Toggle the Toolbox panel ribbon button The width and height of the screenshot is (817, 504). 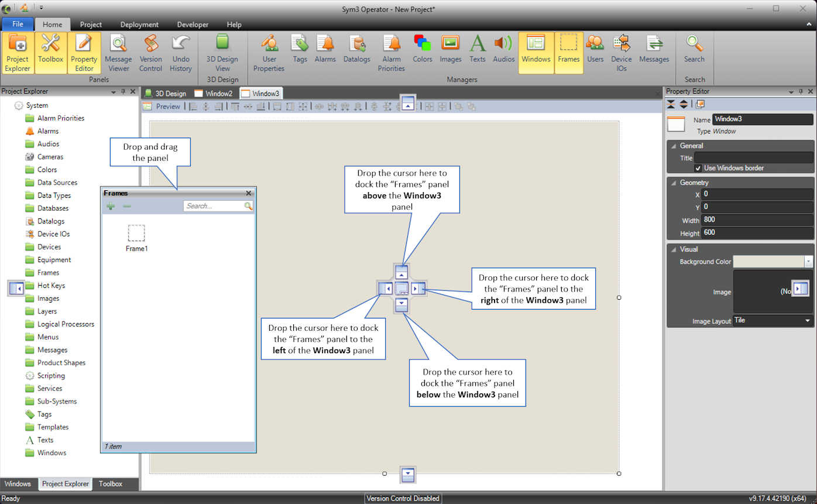51,53
